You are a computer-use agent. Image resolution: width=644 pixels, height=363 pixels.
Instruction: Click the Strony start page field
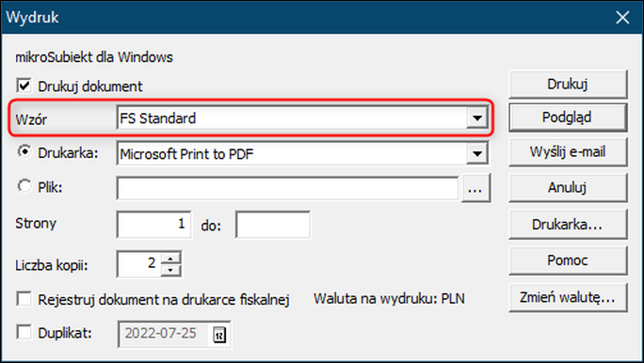(x=154, y=224)
